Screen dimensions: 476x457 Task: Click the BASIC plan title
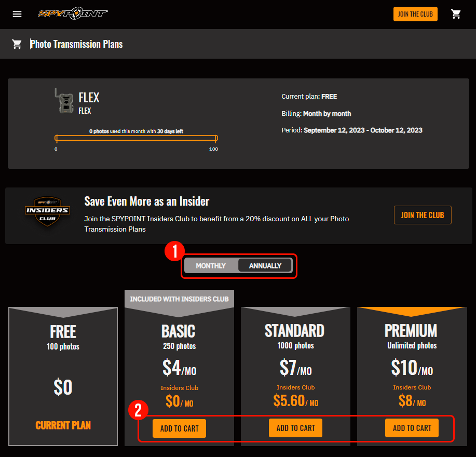click(179, 331)
